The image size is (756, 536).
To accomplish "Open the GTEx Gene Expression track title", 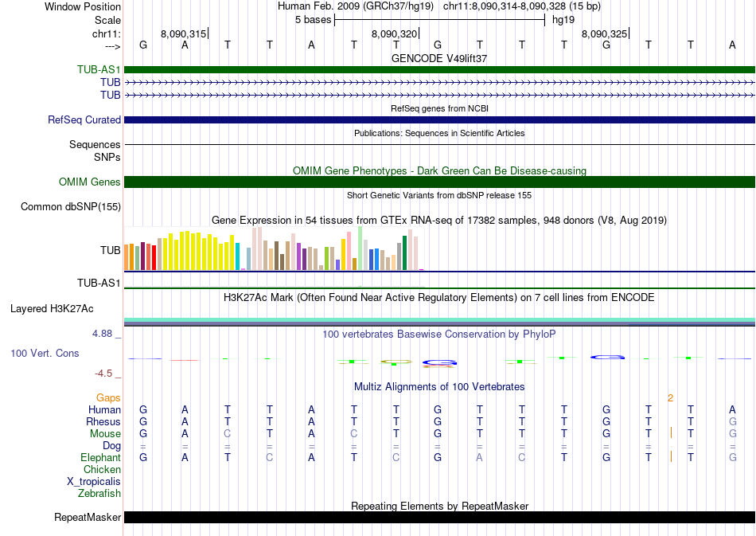I will 439,221.
